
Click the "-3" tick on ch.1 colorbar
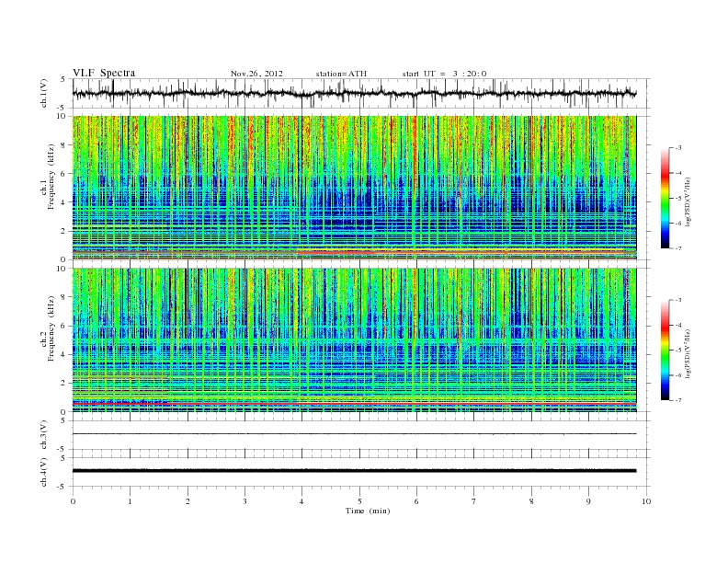point(678,148)
